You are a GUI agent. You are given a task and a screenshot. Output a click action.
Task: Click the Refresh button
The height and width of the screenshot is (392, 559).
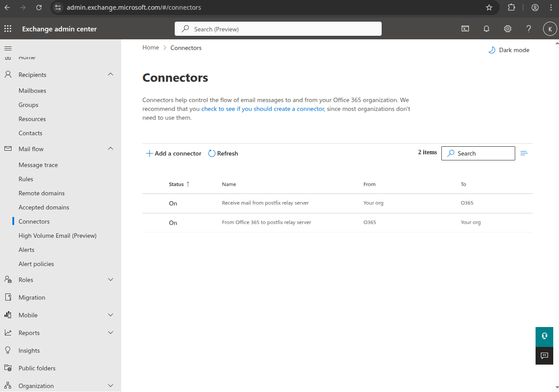coord(223,153)
